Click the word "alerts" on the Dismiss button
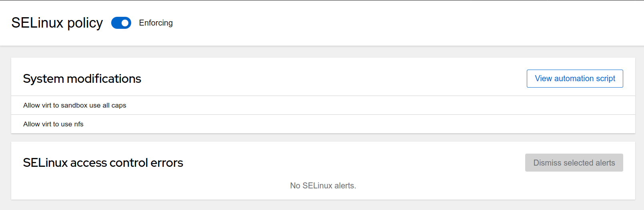 tap(605, 163)
